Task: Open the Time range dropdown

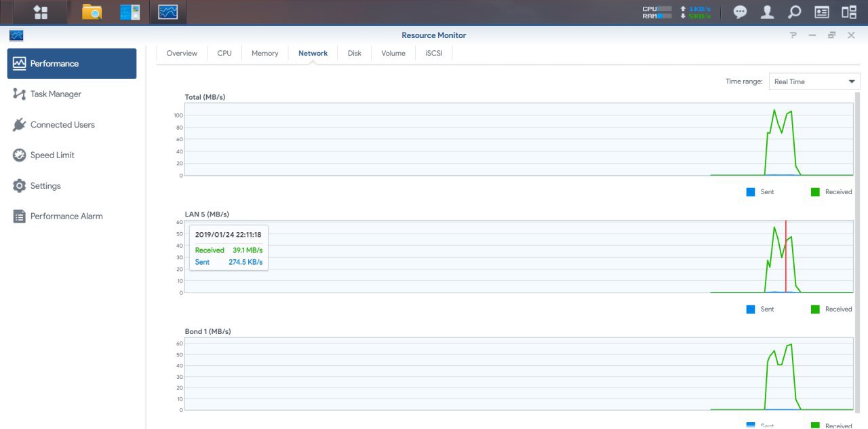Action: coord(814,81)
